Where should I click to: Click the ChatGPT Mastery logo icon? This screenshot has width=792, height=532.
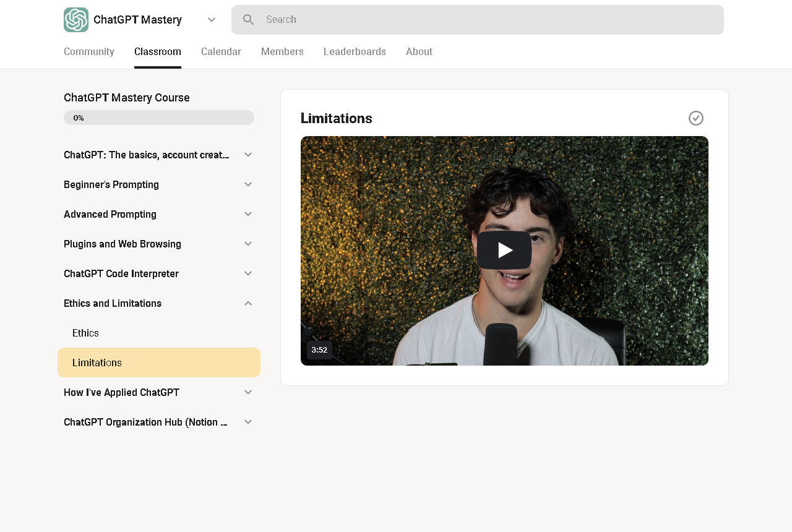pyautogui.click(x=76, y=20)
